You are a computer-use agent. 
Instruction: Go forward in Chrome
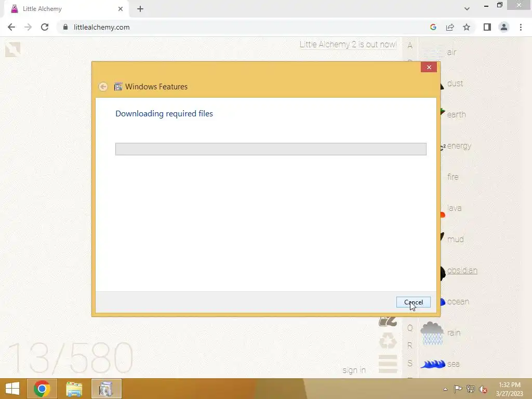click(x=28, y=27)
